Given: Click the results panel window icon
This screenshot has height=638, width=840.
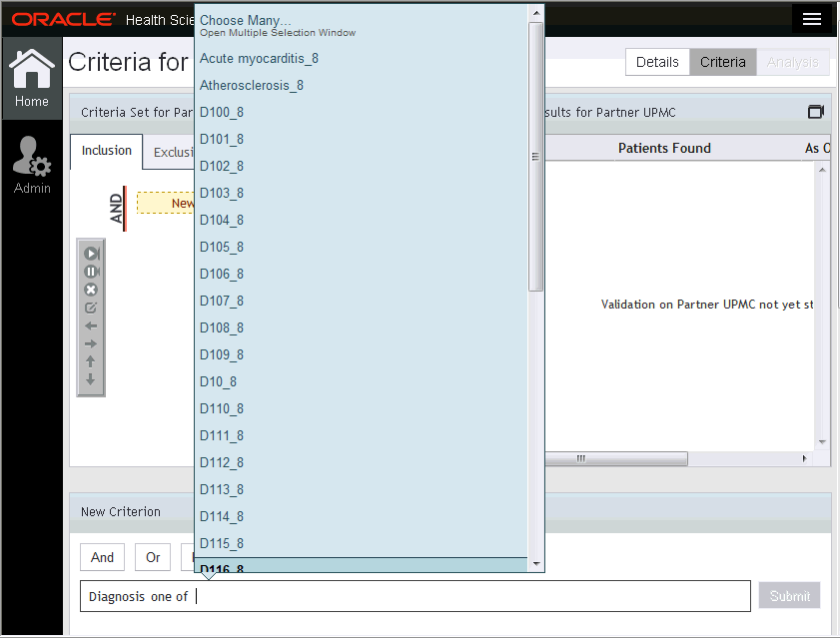Looking at the screenshot, I should 815,112.
